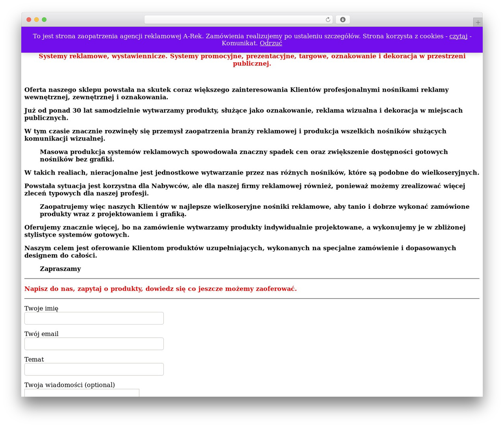The image size is (504, 427).
Task: Click the paragraph starting 'W tym czasie znacznie'
Action: point(235,135)
